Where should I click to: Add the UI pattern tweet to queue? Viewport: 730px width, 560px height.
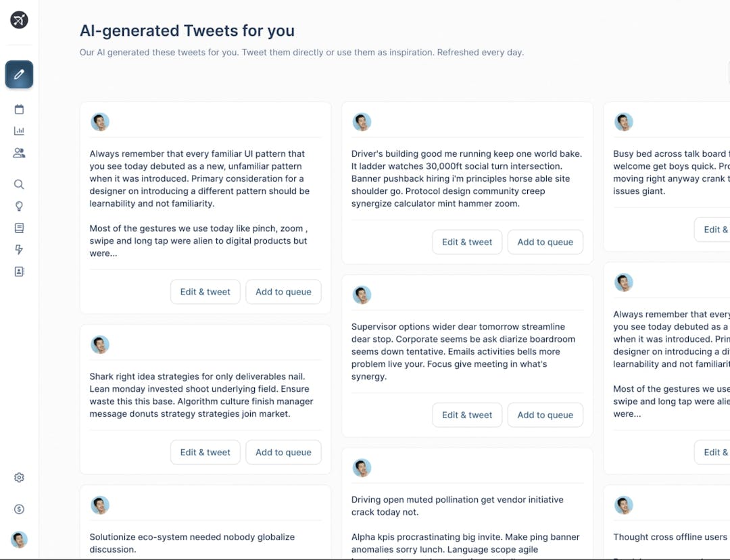coord(283,292)
